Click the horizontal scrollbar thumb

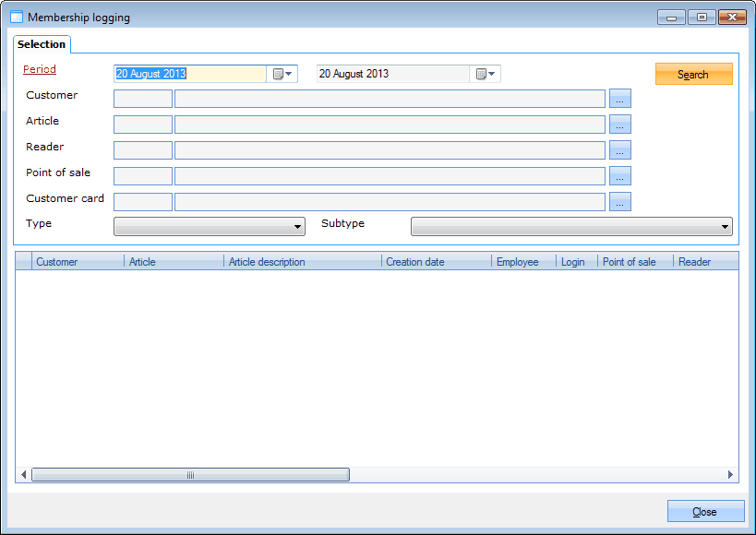click(190, 475)
